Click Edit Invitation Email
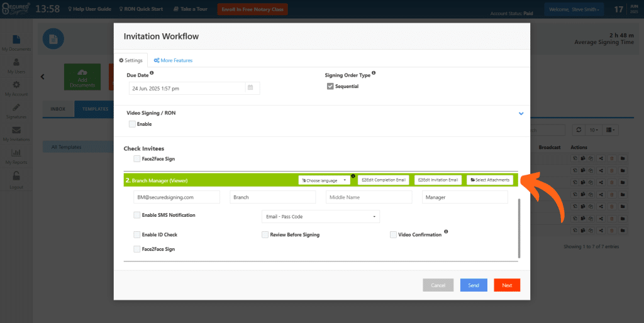The image size is (644, 323). coord(438,180)
